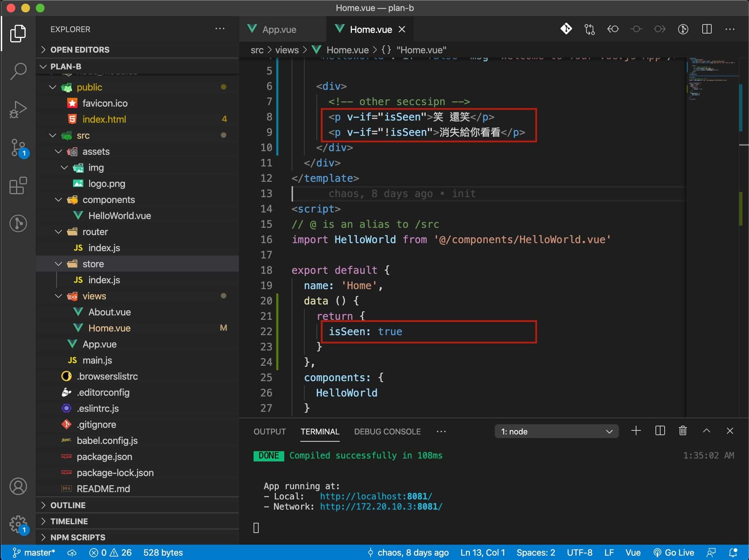Switch to the App.vue tab

[x=279, y=30]
